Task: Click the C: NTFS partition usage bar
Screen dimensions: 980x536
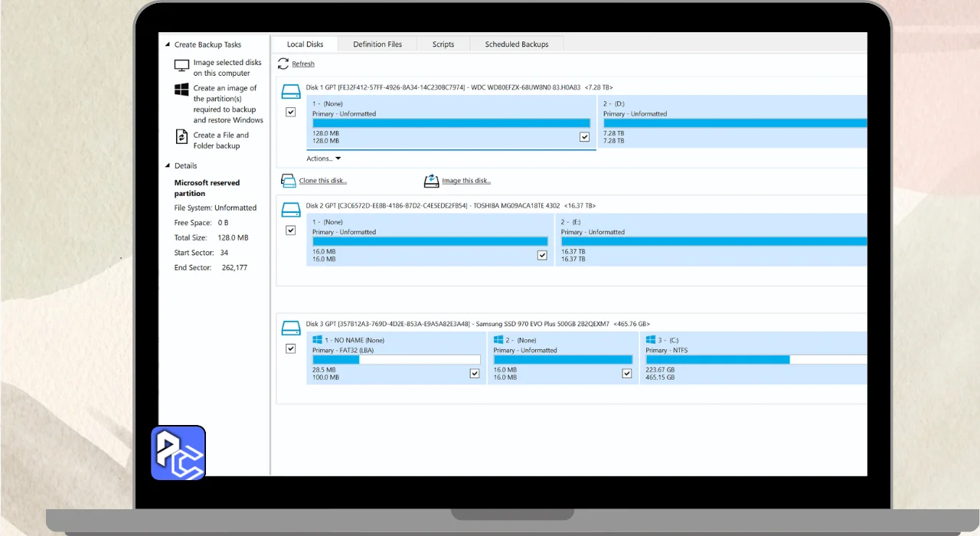Action: 755,359
